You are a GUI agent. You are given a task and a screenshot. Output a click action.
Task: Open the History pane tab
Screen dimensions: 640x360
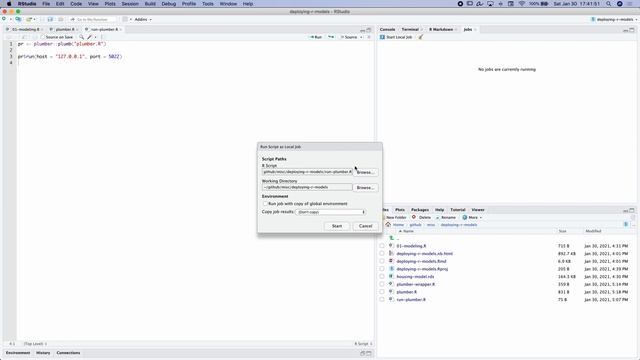(x=43, y=353)
